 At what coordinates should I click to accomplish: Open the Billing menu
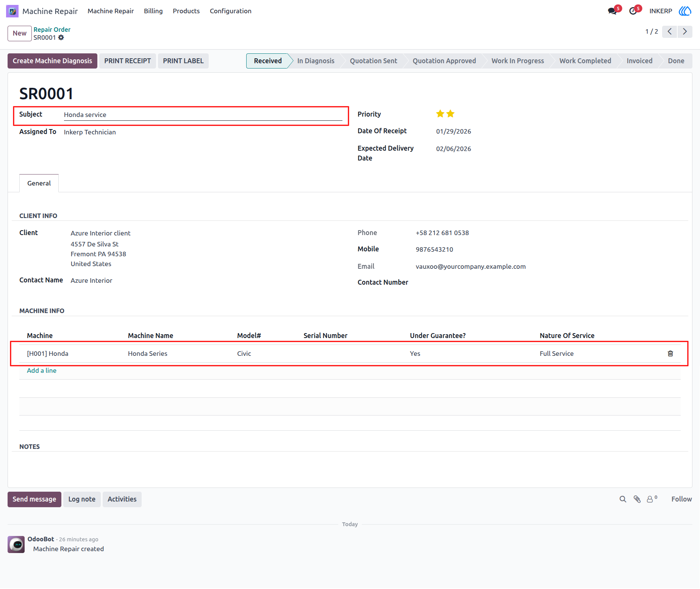[x=153, y=11]
